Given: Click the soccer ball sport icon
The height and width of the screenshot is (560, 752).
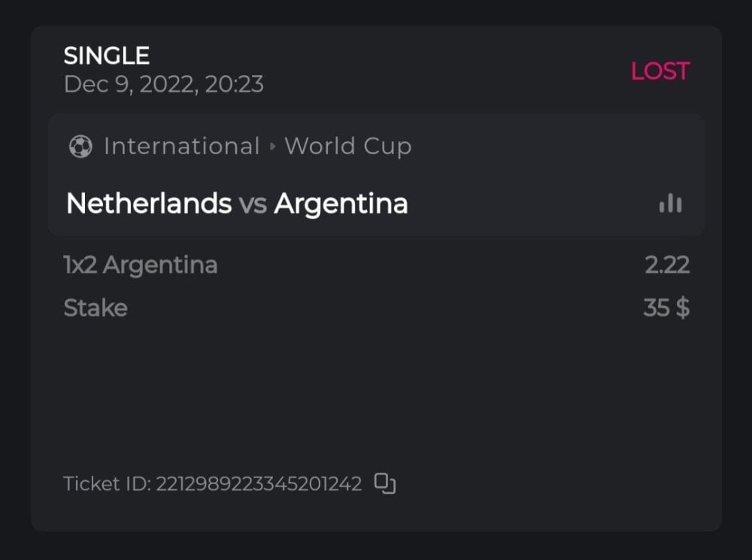Looking at the screenshot, I should 80,147.
